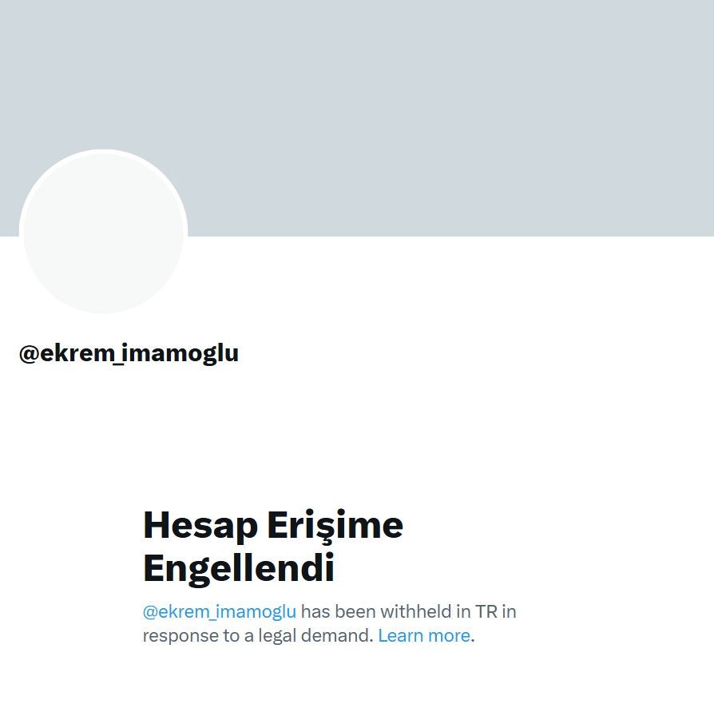Click the @ symbol of the bold handle

coord(29,354)
